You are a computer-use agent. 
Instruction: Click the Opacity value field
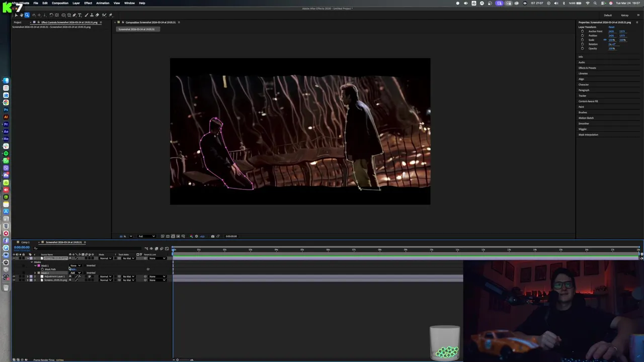[612, 48]
